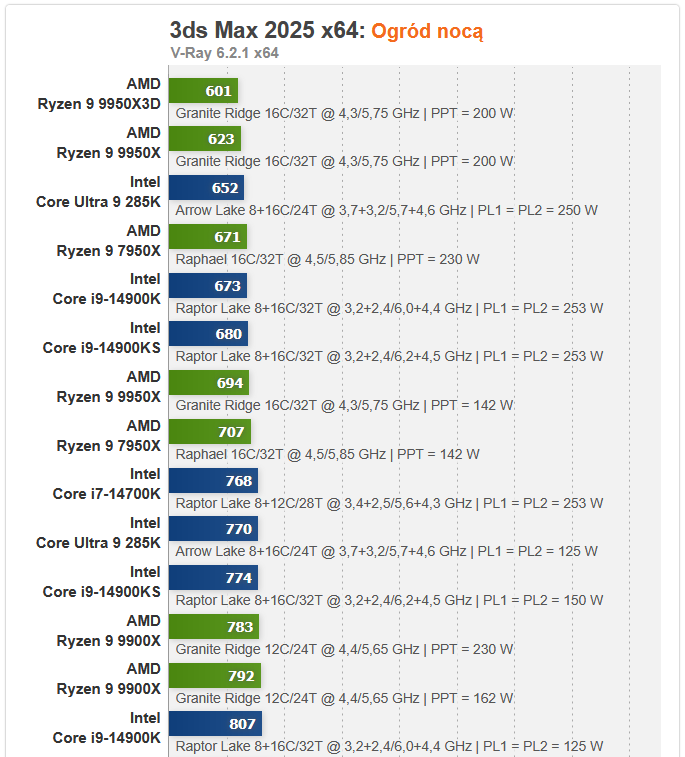This screenshot has height=757, width=685.
Task: Click the AMD Ryzen 9 9950X3D label
Action: coord(99,93)
